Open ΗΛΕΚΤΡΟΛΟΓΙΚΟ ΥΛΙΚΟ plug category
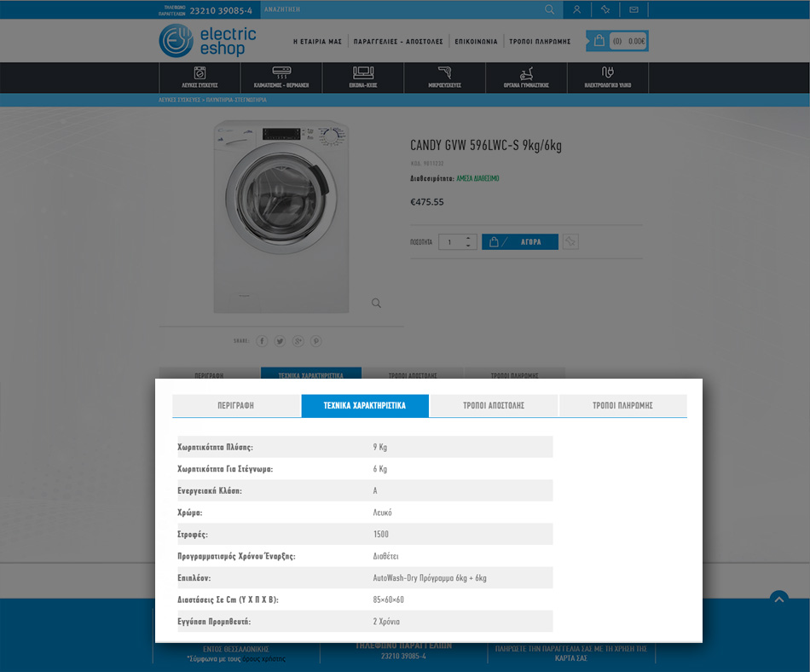810x672 pixels. click(x=608, y=78)
